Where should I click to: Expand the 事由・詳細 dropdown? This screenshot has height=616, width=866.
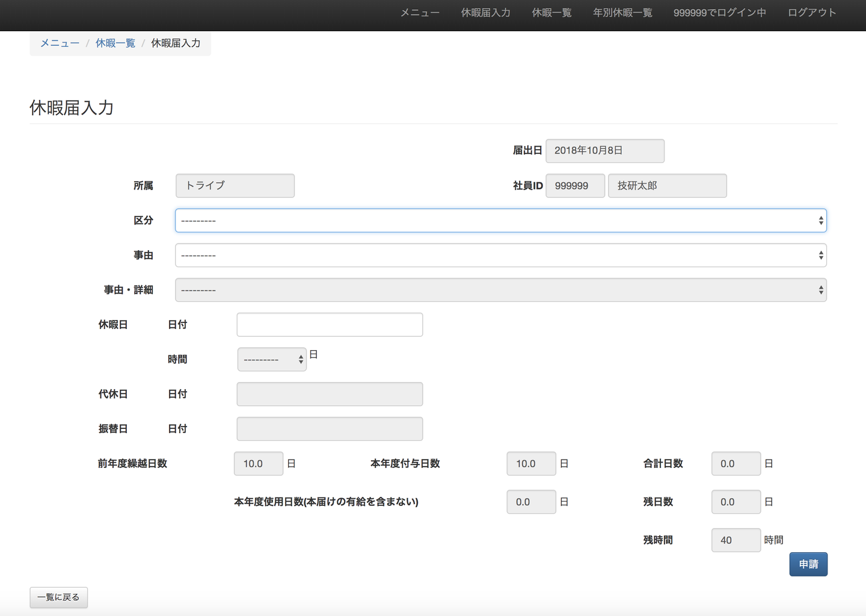coord(500,291)
